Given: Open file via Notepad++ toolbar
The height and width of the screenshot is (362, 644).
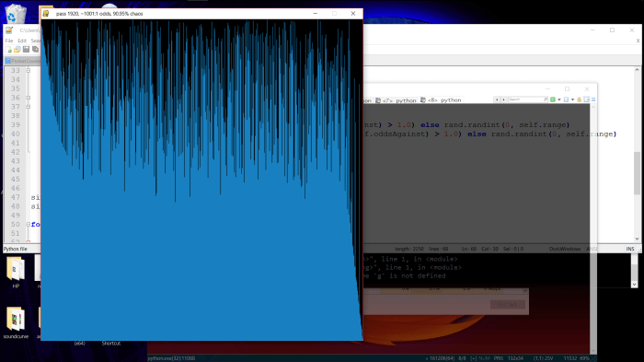Looking at the screenshot, I should click(x=17, y=50).
